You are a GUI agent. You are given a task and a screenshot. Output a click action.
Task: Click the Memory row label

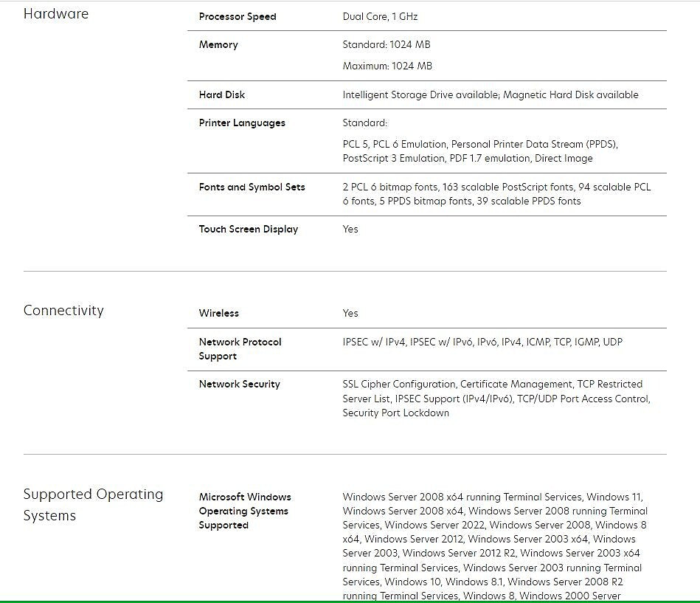point(218,45)
